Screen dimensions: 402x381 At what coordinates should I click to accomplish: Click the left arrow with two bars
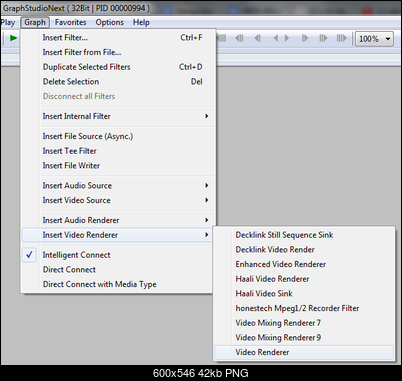[x=239, y=38]
